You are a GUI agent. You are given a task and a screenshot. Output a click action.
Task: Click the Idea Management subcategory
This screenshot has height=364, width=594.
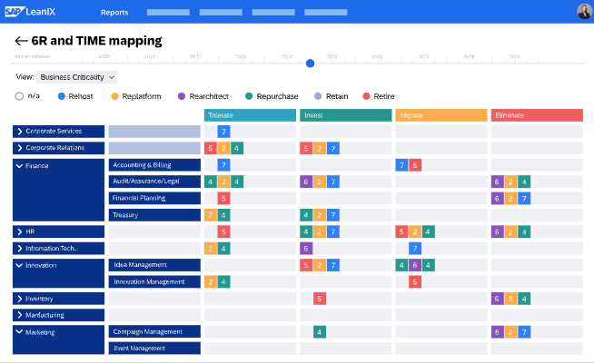(153, 265)
